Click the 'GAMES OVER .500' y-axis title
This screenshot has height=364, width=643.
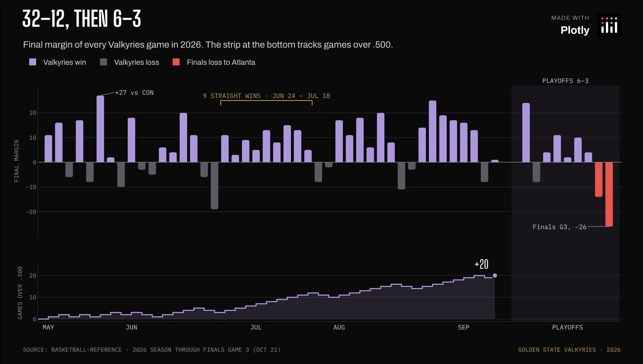coord(20,293)
